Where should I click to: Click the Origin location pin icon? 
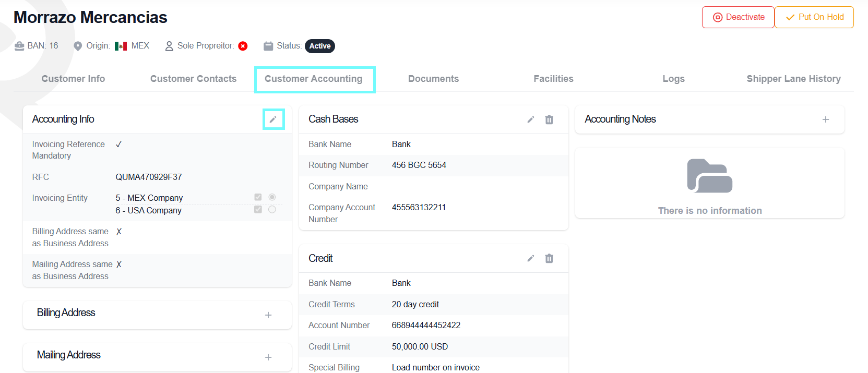click(x=78, y=46)
